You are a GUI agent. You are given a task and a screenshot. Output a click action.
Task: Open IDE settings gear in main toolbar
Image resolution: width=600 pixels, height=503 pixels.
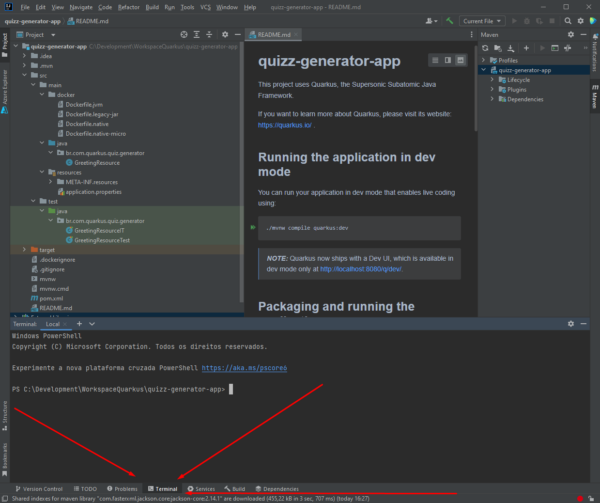[580, 21]
